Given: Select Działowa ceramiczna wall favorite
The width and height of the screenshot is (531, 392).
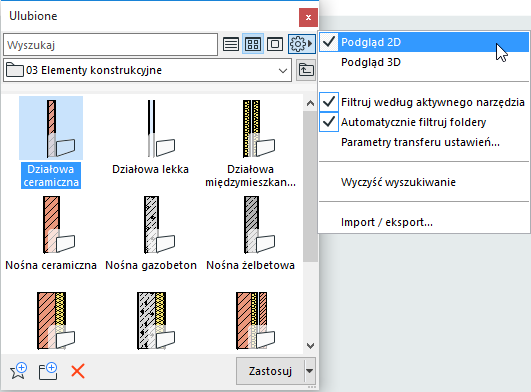Looking at the screenshot, I should point(51,143).
